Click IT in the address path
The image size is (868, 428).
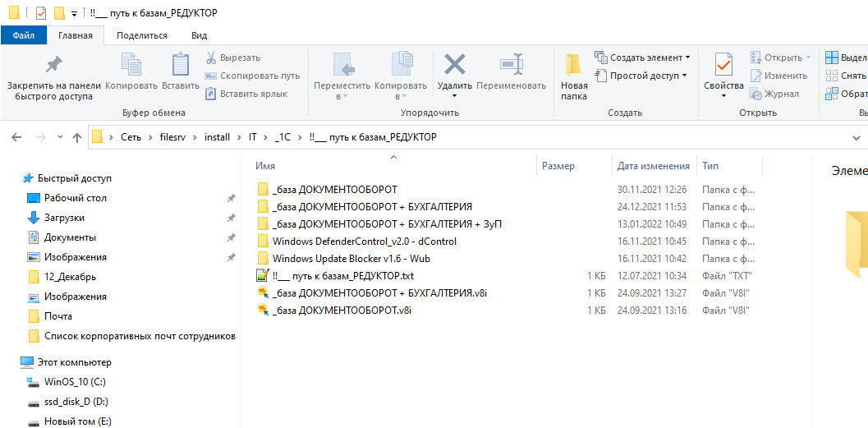(252, 136)
